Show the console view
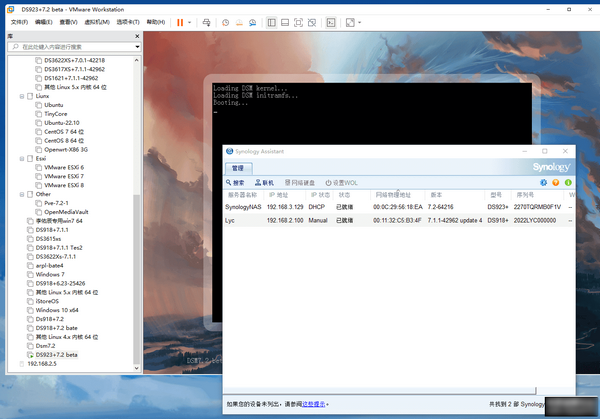 [331, 23]
